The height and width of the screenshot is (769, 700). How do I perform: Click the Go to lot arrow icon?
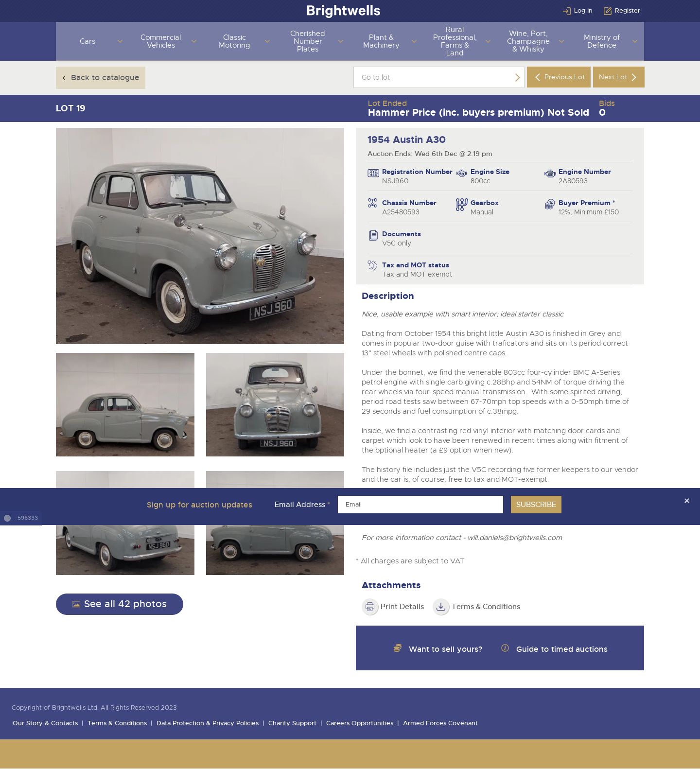click(517, 77)
